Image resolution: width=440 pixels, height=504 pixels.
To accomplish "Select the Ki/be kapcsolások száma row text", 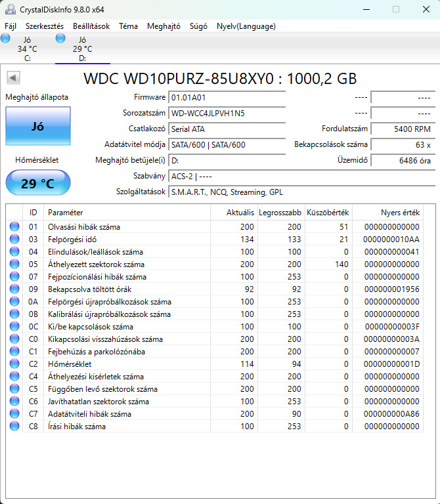I will click(x=91, y=327).
